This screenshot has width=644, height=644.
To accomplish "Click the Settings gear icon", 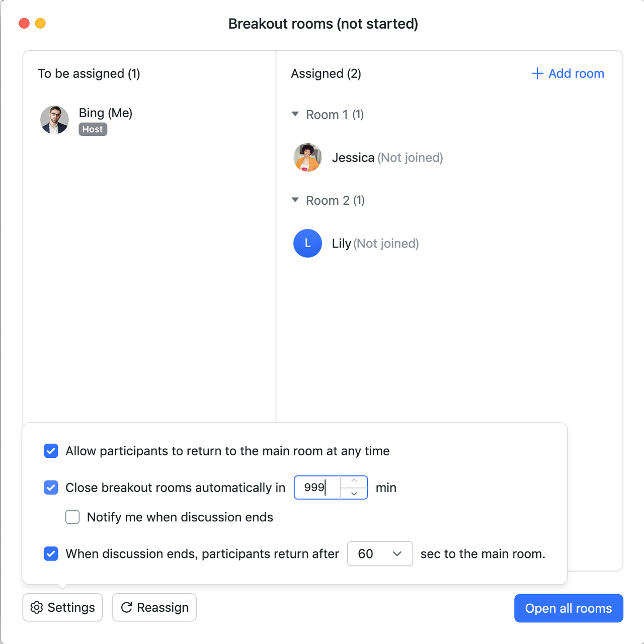I will click(x=37, y=607).
